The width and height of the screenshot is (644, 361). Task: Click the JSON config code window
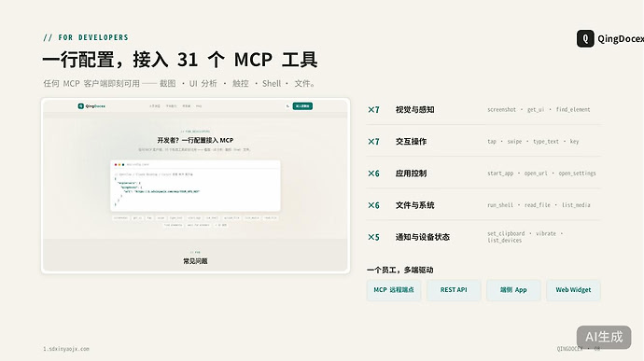195,186
